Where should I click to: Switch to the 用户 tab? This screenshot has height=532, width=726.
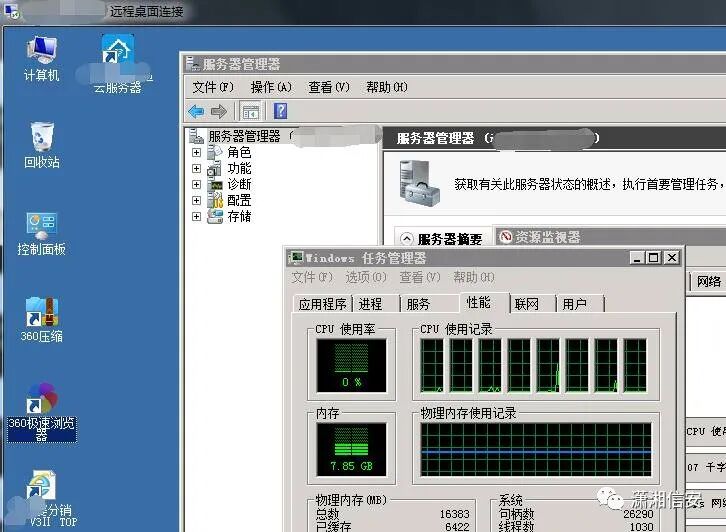click(x=575, y=304)
